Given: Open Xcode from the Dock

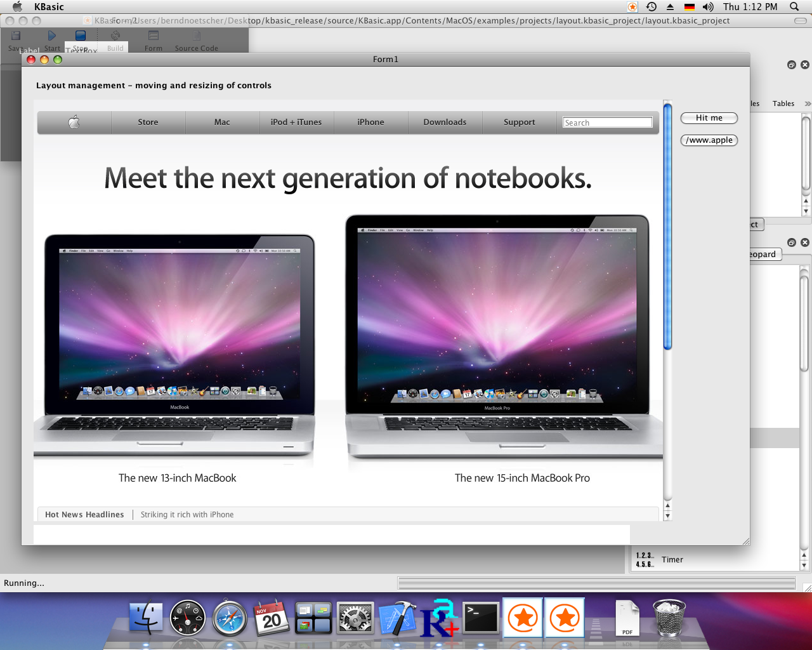Looking at the screenshot, I should pyautogui.click(x=396, y=616).
